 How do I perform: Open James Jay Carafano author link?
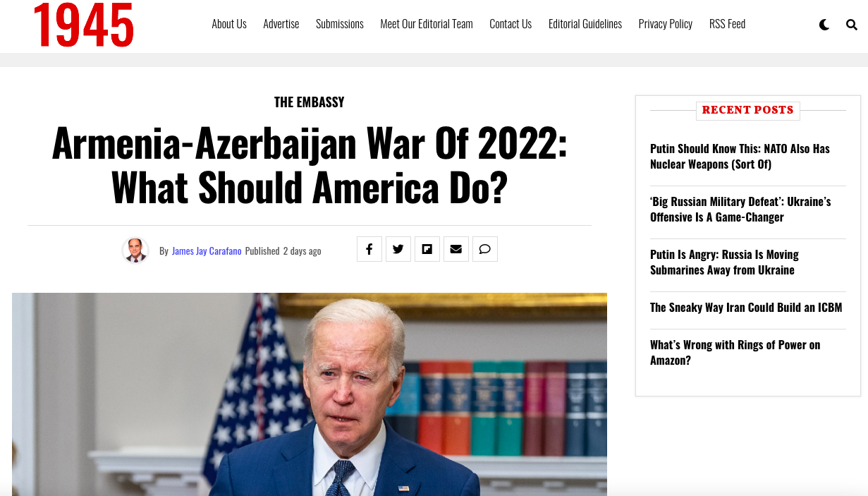pyautogui.click(x=207, y=251)
